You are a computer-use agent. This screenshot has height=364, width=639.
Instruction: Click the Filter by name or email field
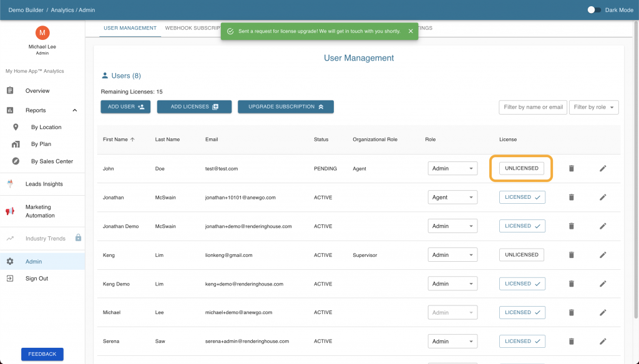click(533, 107)
